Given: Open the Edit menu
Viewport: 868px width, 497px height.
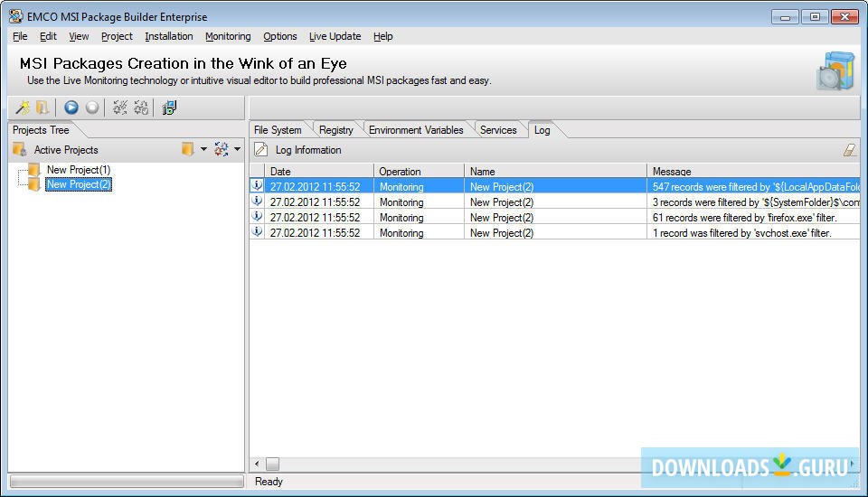Looking at the screenshot, I should (x=48, y=36).
